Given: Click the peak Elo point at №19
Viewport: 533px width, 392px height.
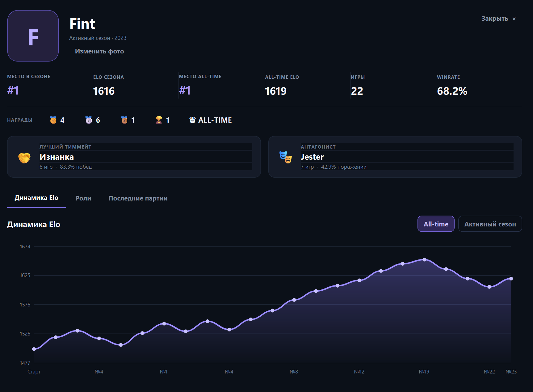Looking at the screenshot, I should (424, 260).
